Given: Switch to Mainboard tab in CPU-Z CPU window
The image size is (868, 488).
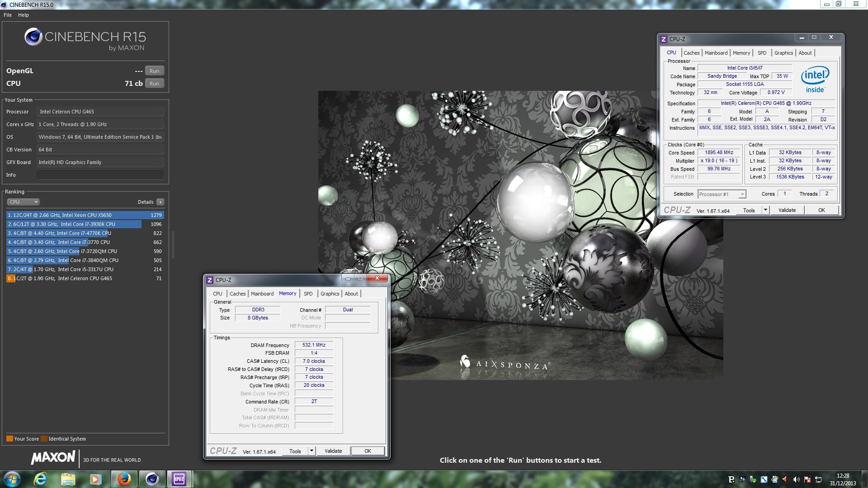Looking at the screenshot, I should click(716, 53).
